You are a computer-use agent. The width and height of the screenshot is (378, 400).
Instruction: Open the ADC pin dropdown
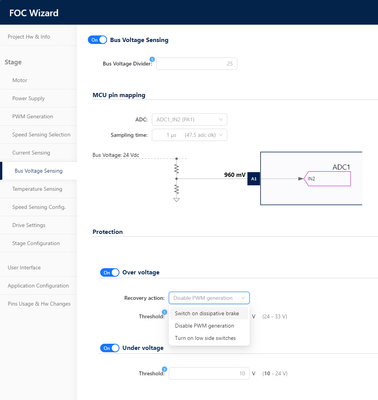[189, 119]
